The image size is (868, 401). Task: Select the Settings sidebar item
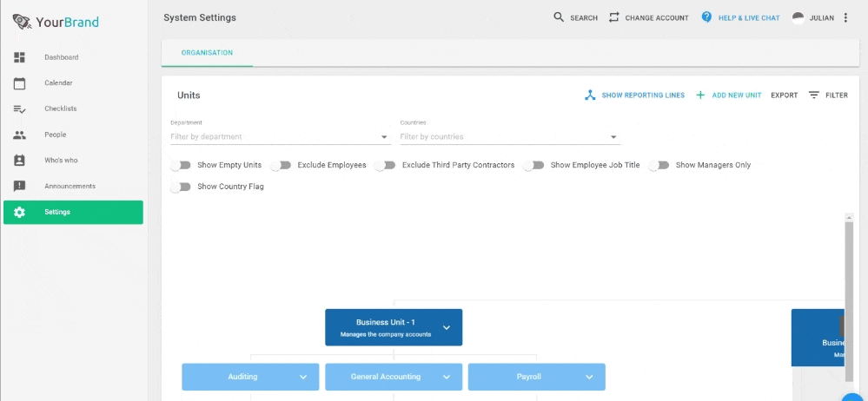point(73,212)
